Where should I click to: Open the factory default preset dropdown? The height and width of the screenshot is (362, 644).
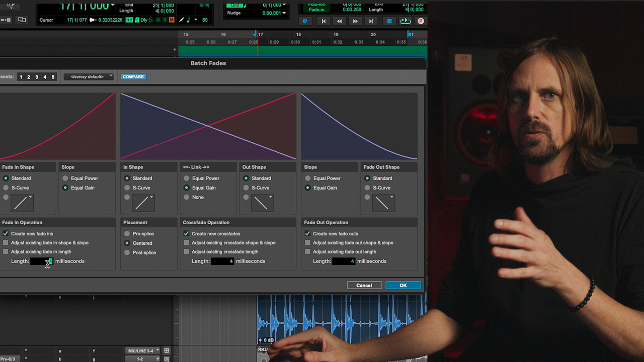pos(89,77)
